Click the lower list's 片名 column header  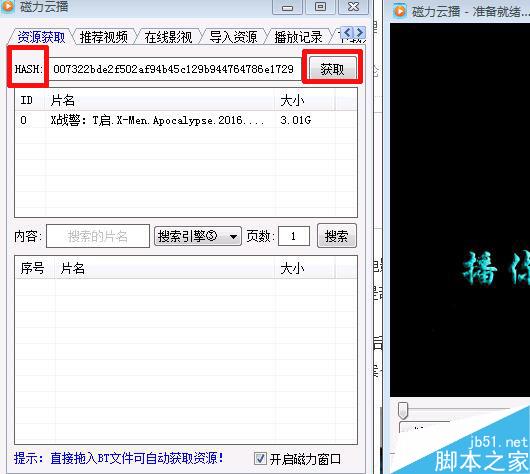tap(165, 268)
